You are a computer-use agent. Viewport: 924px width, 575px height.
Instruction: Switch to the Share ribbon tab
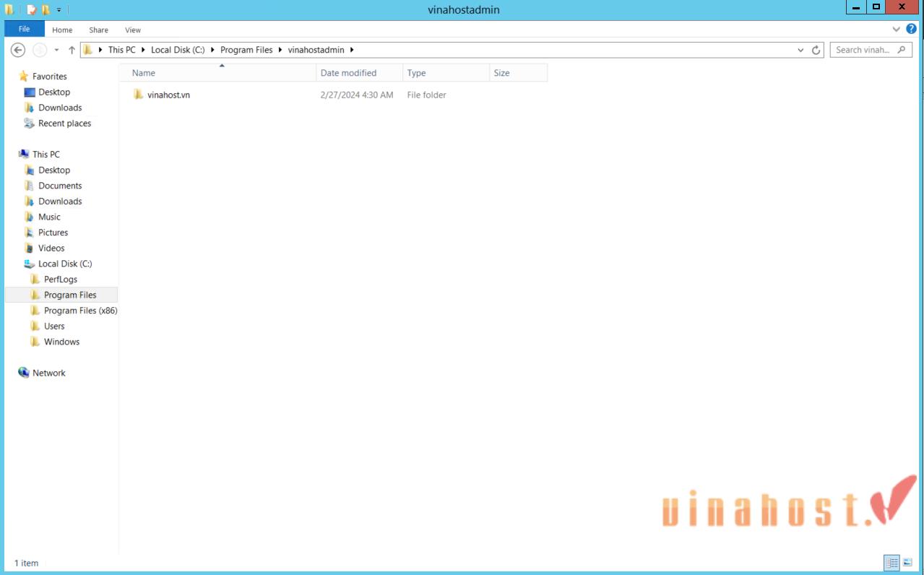(99, 30)
